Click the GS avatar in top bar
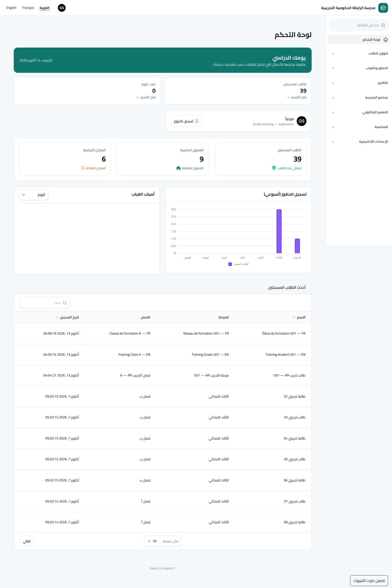This screenshot has height=588, width=392. [62, 8]
